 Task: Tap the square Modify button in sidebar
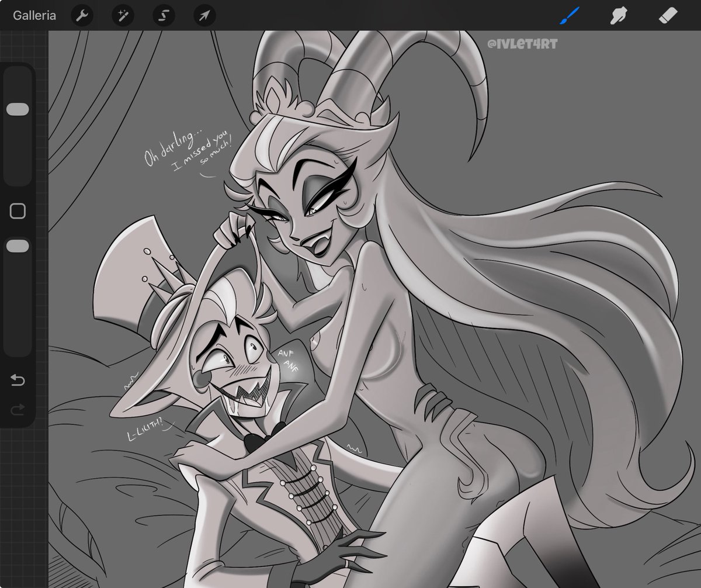click(18, 211)
